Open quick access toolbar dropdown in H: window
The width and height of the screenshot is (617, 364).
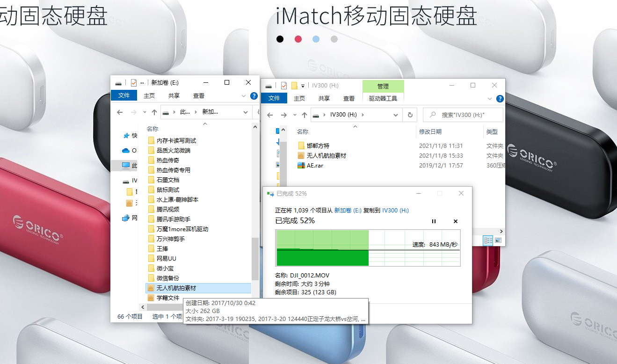point(303,86)
